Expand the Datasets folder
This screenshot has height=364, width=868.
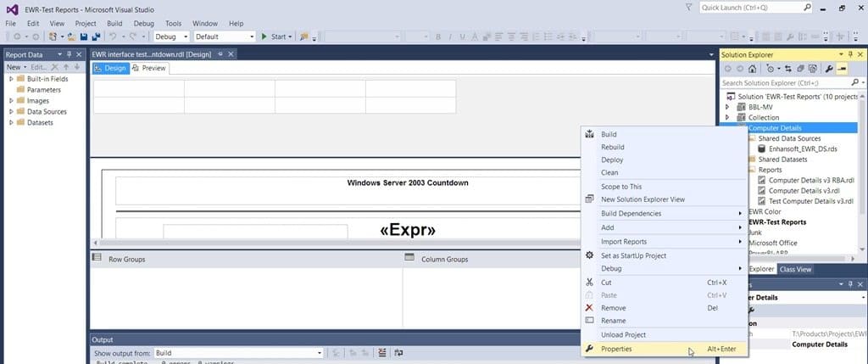coord(11,122)
